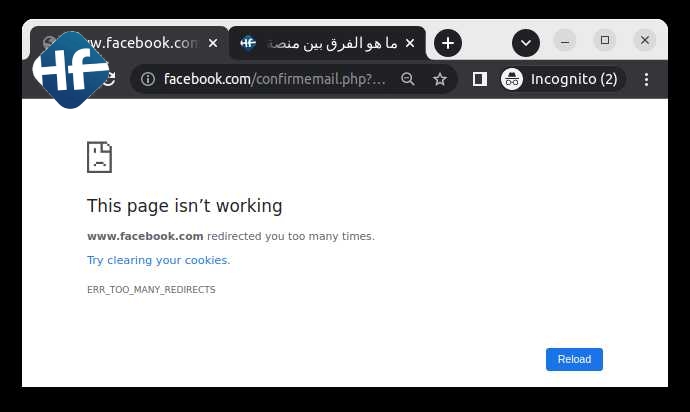Click the facebook.com address bar URL
The image size is (690, 412).
pyautogui.click(x=274, y=79)
